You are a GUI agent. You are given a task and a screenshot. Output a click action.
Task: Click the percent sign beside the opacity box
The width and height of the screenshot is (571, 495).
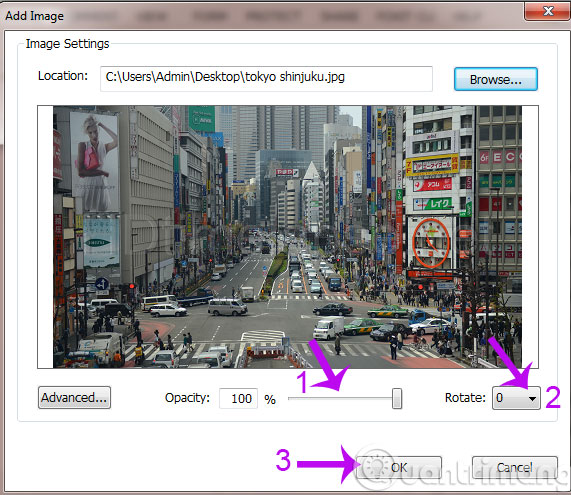point(270,400)
